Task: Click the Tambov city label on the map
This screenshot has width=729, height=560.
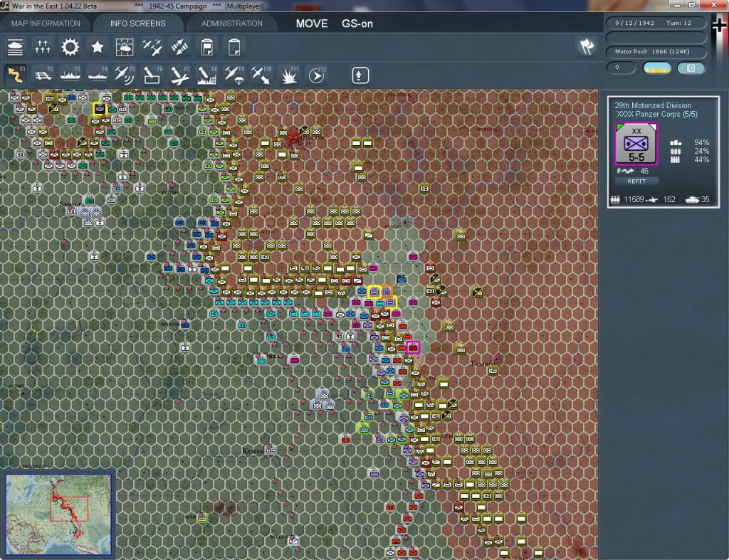Action: pos(485,363)
